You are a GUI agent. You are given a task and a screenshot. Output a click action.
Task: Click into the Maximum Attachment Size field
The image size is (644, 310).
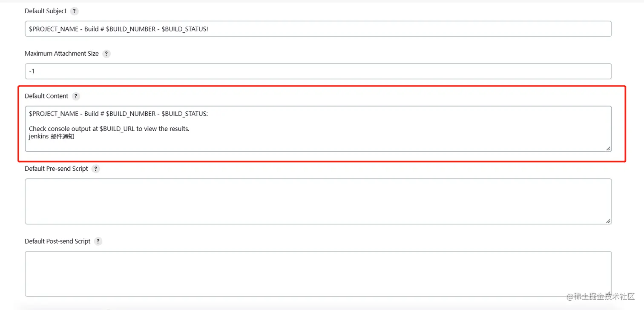click(318, 72)
